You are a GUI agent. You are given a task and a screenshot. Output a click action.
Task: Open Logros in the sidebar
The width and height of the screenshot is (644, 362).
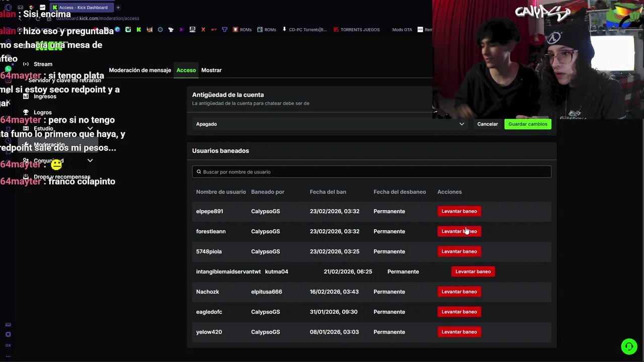[43, 113]
